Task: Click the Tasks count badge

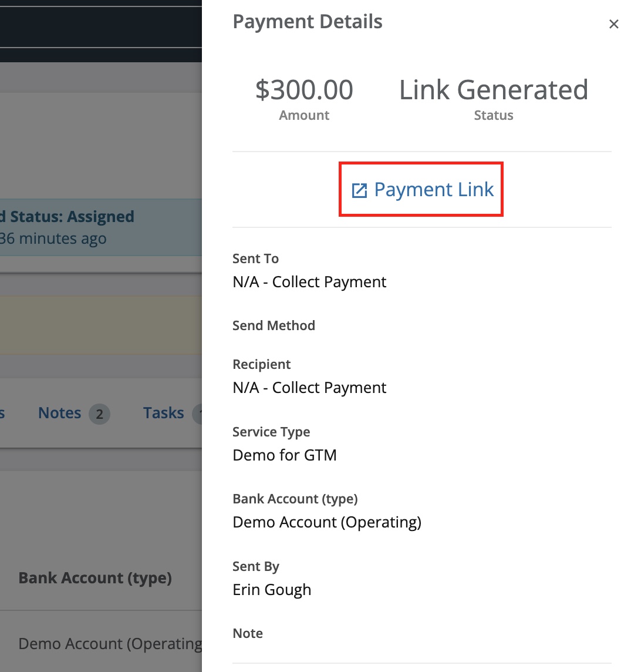Action: [x=197, y=414]
